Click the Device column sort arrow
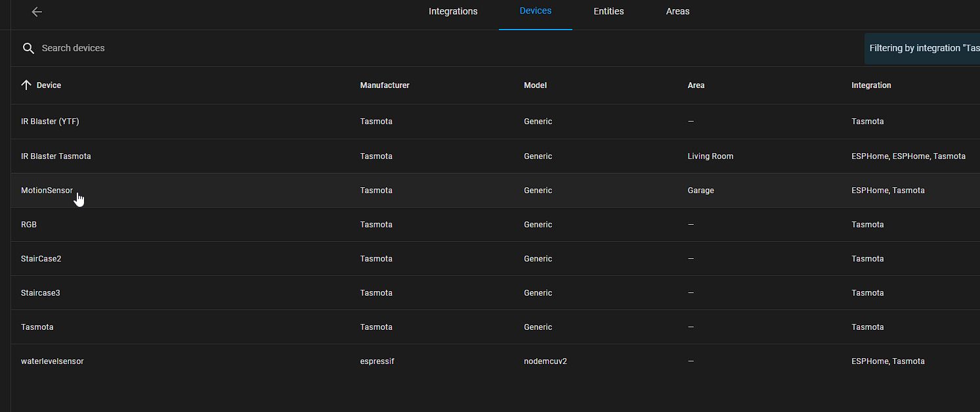This screenshot has width=980, height=412. click(26, 85)
